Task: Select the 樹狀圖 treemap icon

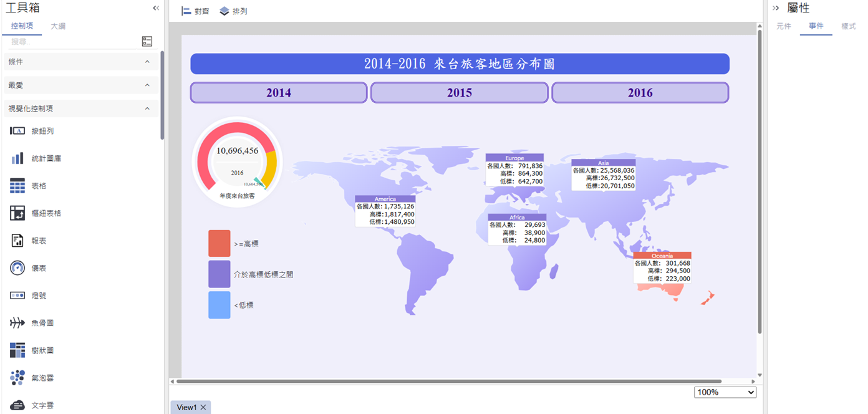Action: (17, 350)
